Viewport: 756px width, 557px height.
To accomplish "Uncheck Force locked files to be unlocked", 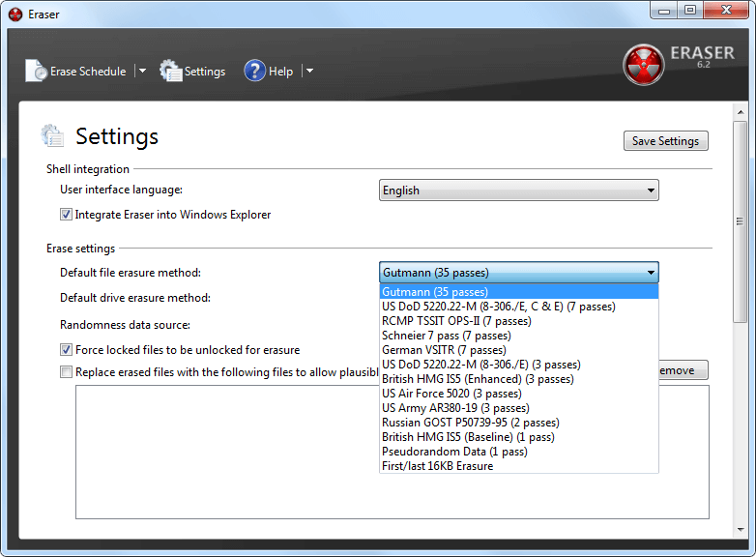I will 66,350.
